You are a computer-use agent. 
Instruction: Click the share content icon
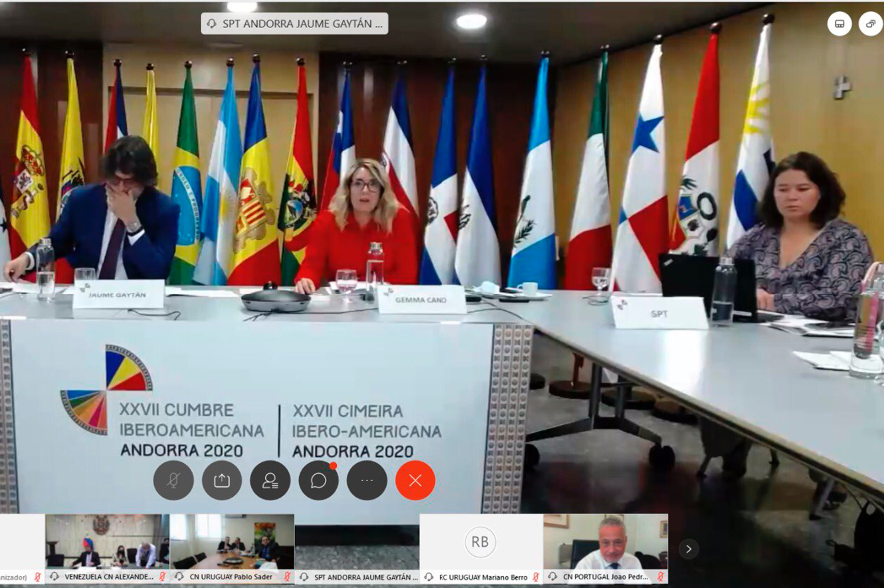(x=222, y=480)
